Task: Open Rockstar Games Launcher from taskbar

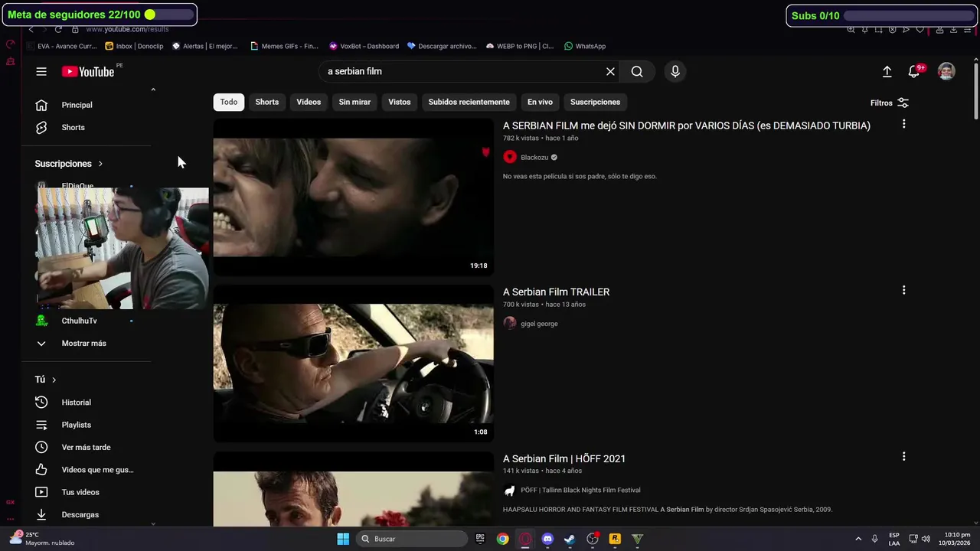Action: pos(615,539)
